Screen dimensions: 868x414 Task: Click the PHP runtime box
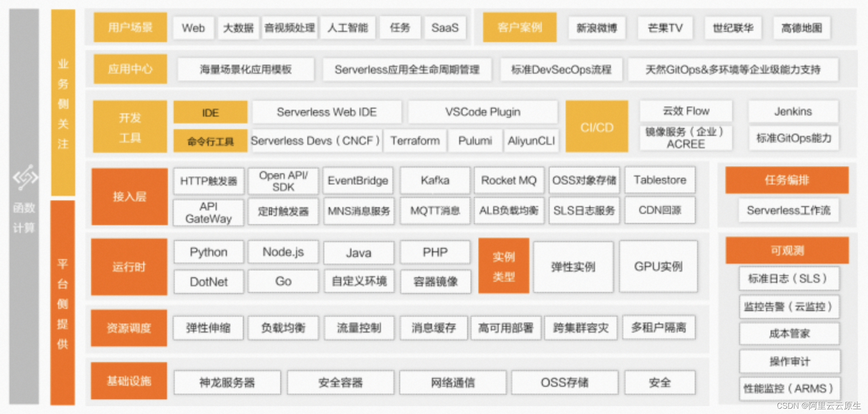435,252
